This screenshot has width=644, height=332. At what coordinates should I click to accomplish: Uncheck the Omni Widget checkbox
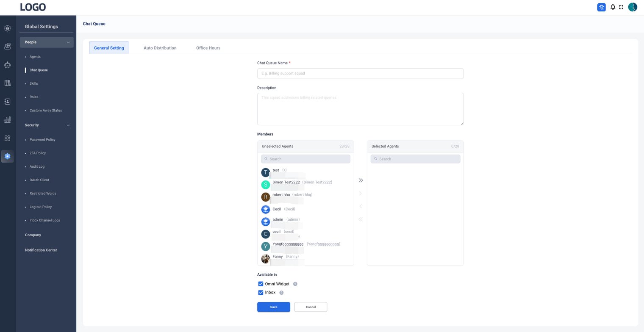(x=261, y=284)
